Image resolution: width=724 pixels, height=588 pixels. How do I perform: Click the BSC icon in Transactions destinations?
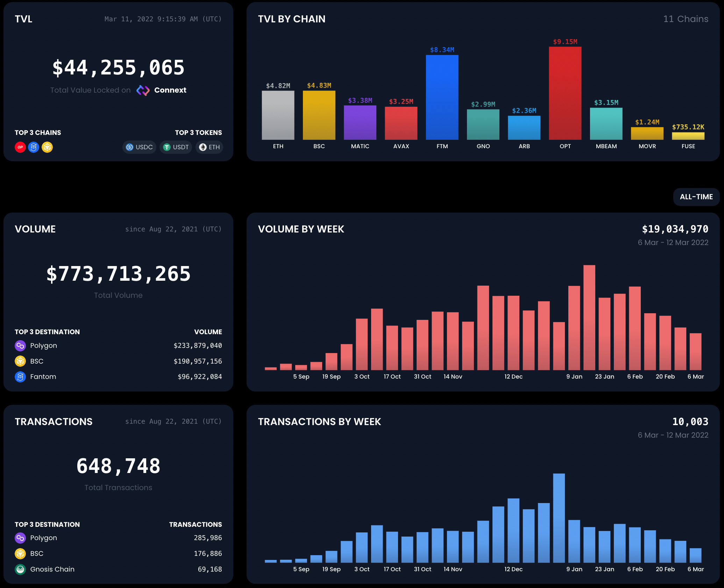20,553
